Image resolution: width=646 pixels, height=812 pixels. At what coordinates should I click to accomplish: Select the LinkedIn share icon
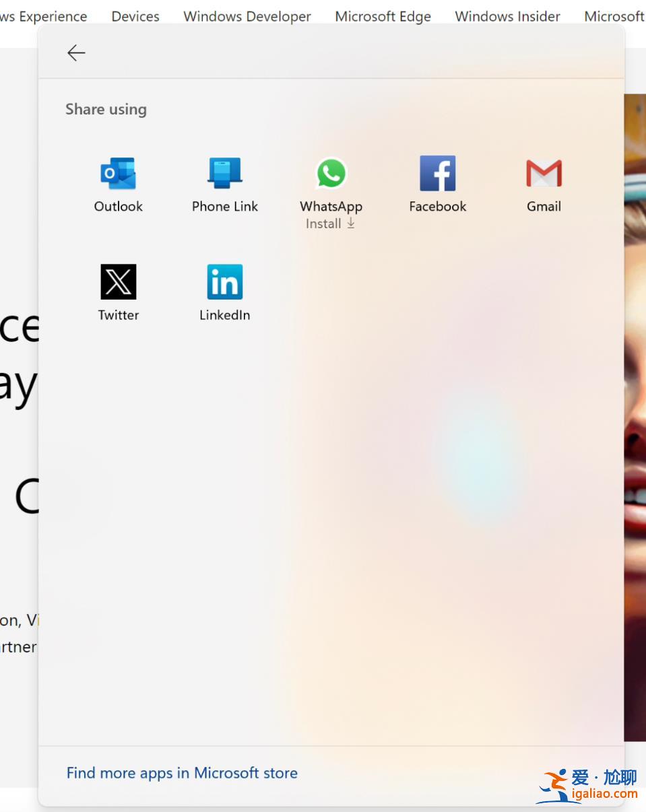[224, 281]
